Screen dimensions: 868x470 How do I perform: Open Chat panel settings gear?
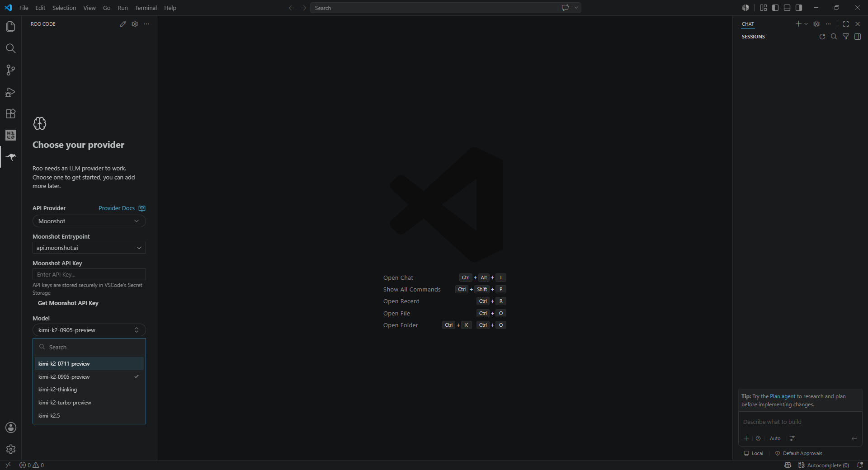click(x=816, y=24)
